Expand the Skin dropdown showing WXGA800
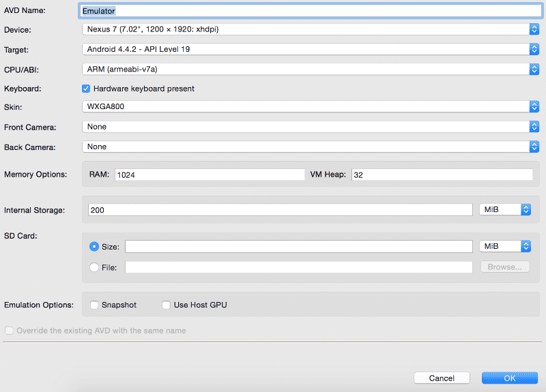546x392 pixels. pos(311,107)
